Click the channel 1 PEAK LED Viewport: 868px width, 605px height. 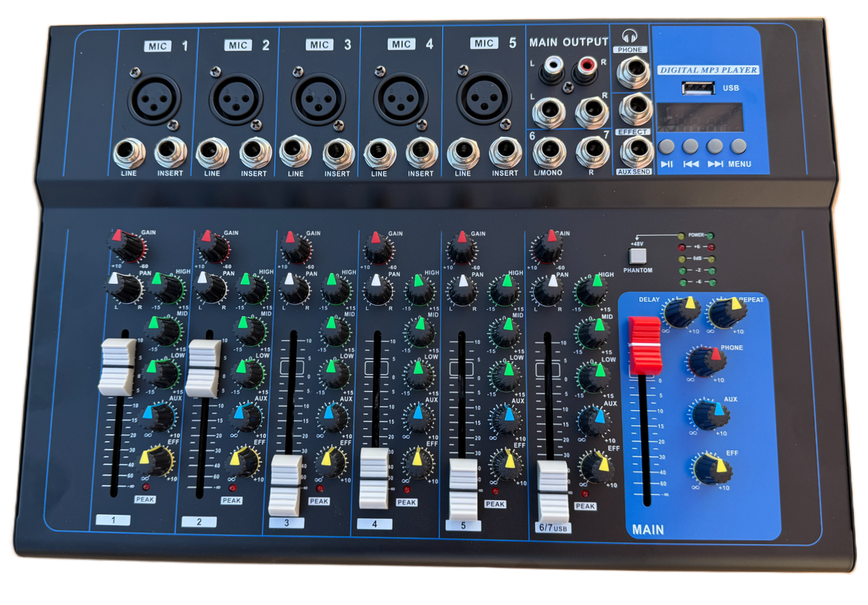(145, 488)
